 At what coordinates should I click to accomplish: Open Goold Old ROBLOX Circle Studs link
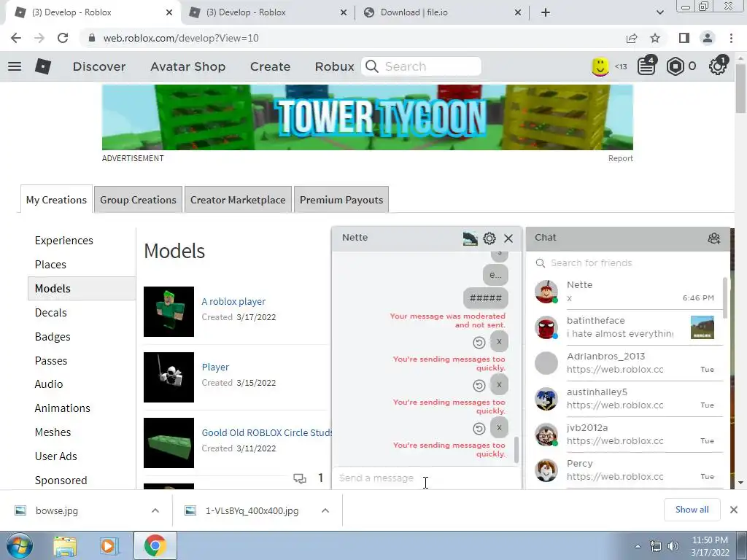tap(267, 433)
